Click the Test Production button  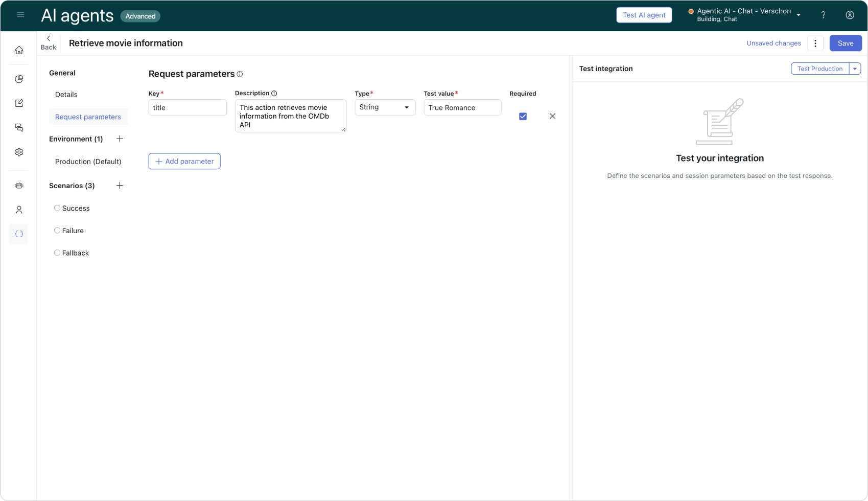click(820, 69)
